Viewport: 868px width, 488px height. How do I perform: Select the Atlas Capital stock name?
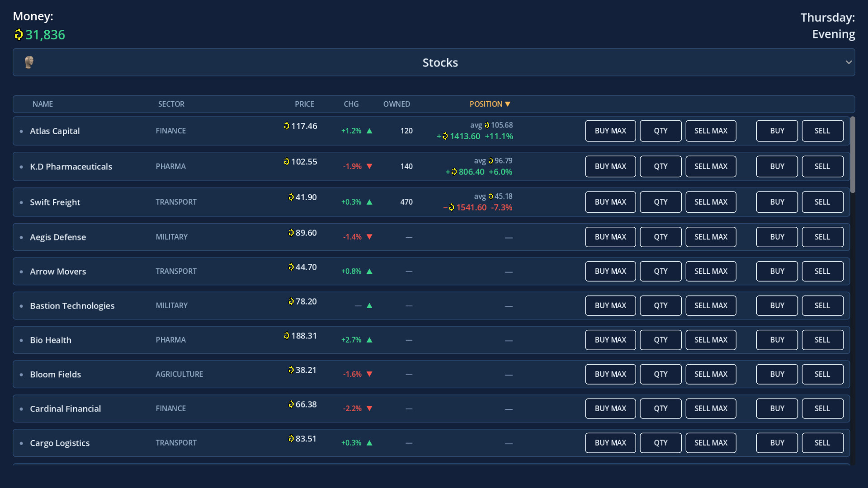pos(55,131)
